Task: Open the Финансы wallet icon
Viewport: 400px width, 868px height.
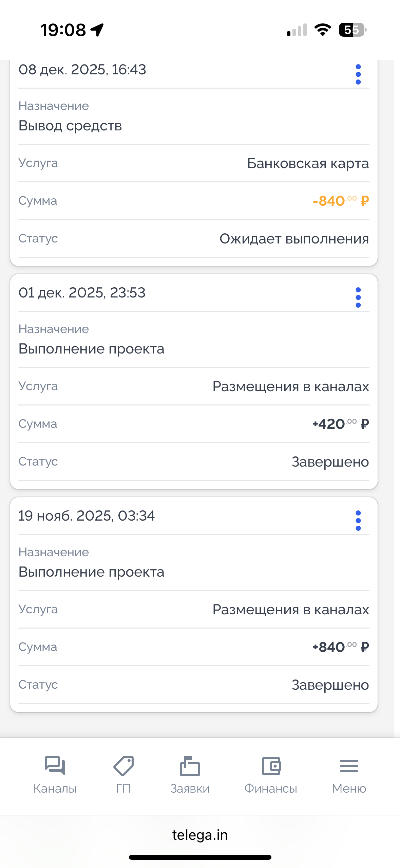Action: pos(271,766)
